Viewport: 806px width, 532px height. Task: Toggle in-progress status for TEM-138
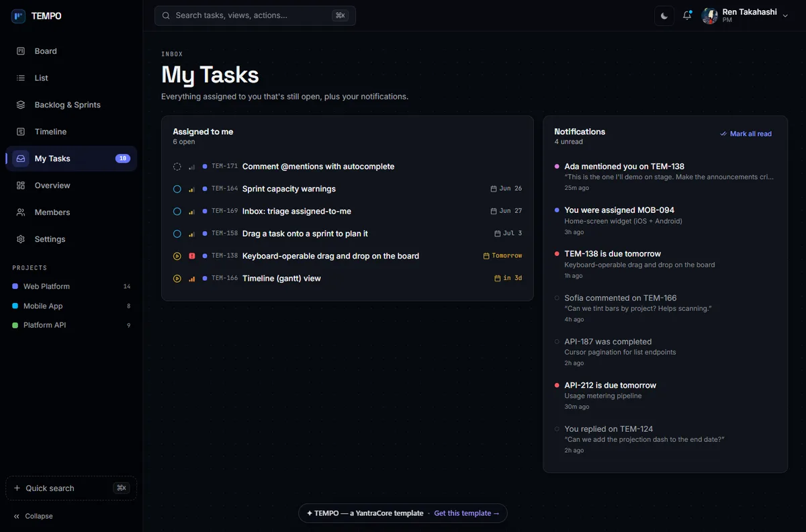tap(177, 256)
